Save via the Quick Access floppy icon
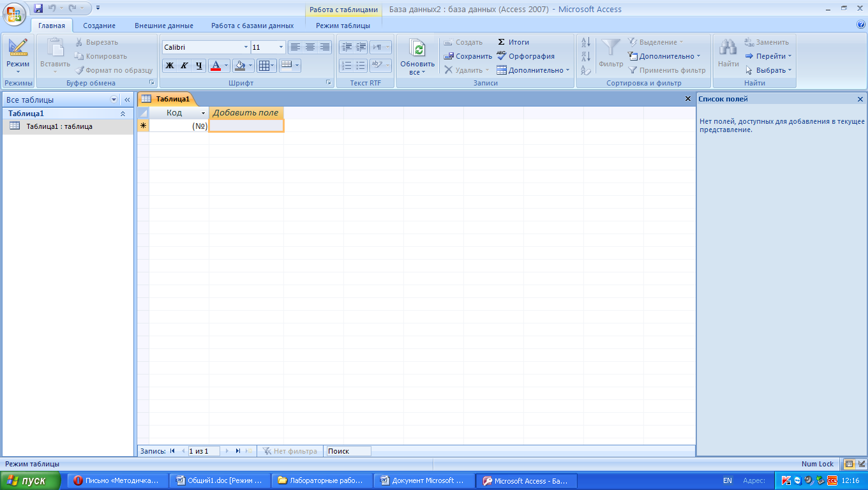The image size is (868, 490). click(38, 8)
